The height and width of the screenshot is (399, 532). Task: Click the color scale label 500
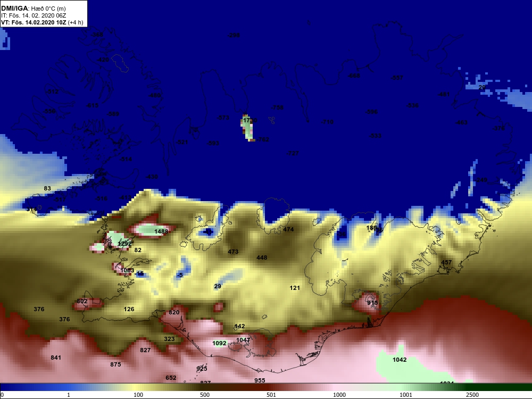(205, 395)
